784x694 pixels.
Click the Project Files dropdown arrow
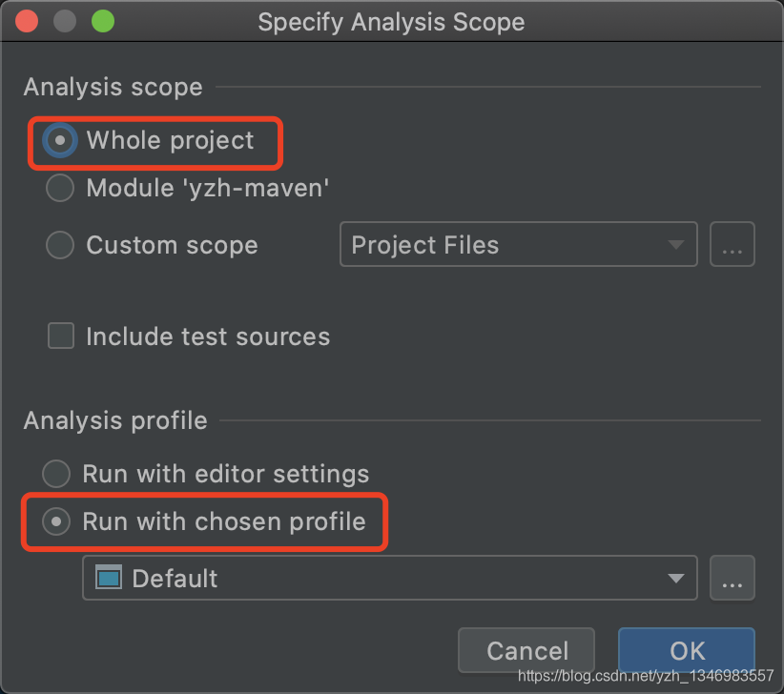(675, 245)
